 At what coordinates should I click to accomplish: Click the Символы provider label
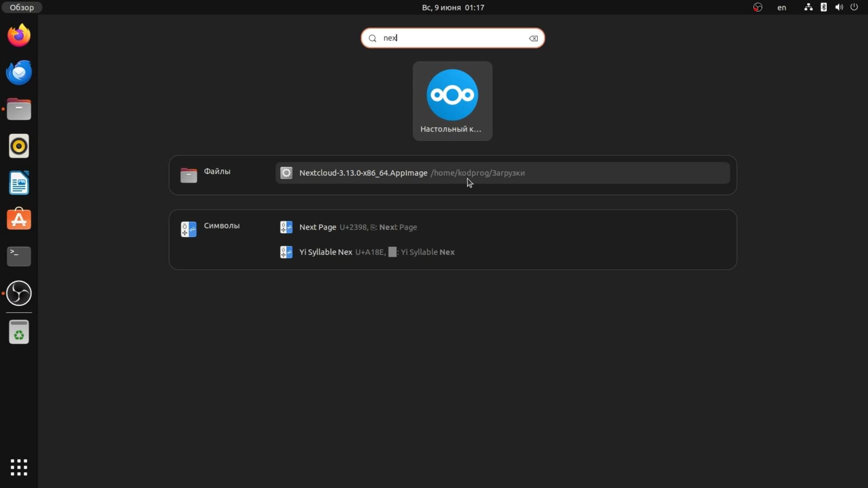(x=222, y=225)
